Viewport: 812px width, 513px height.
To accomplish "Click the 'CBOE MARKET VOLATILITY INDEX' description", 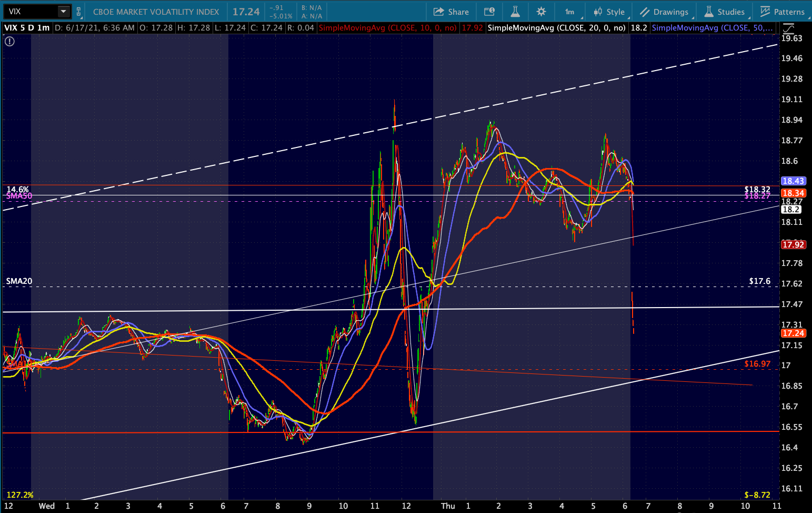I will pyautogui.click(x=156, y=12).
